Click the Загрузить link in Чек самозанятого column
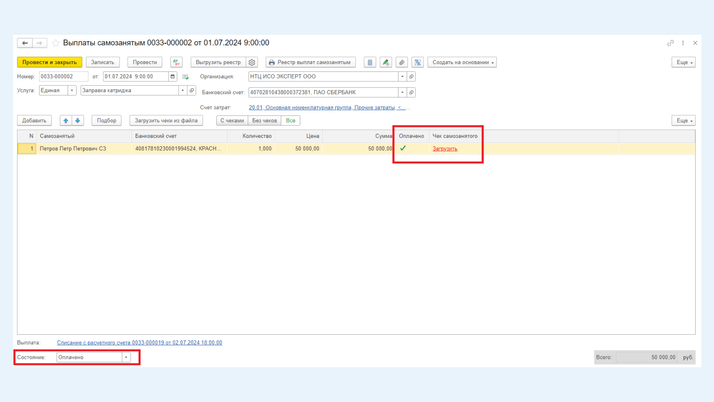This screenshot has width=714, height=402. coord(445,148)
